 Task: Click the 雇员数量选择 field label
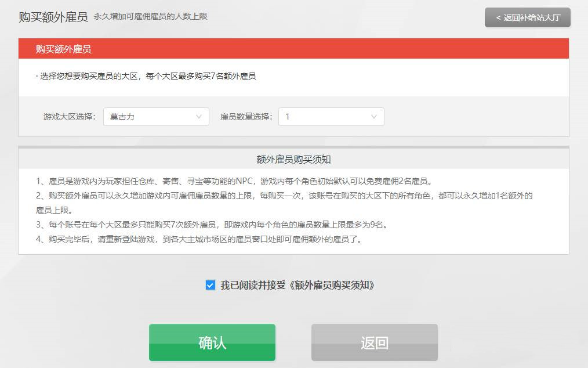point(246,117)
